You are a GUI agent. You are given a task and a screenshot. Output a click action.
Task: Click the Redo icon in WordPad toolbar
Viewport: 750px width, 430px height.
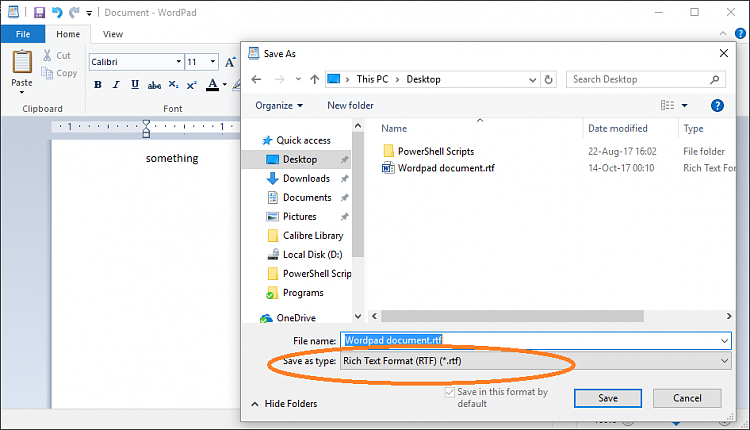74,12
